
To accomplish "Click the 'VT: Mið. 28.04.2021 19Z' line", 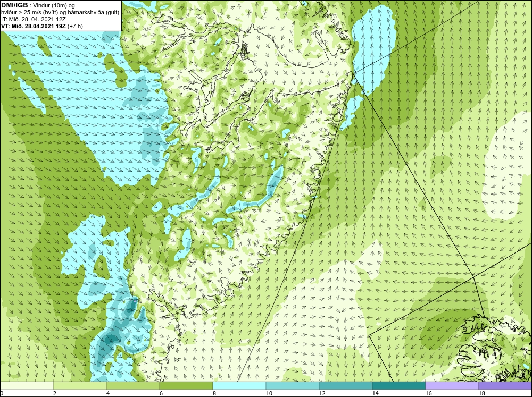I will (34, 26).
